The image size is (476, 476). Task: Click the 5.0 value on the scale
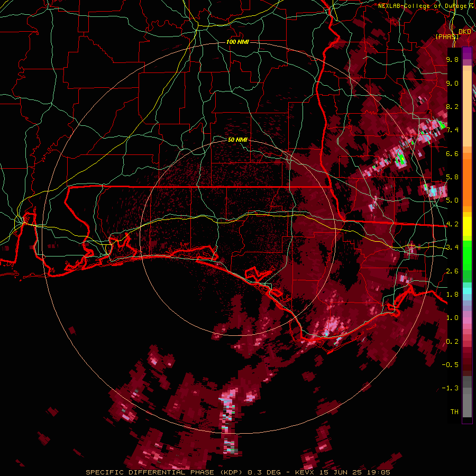(x=452, y=200)
